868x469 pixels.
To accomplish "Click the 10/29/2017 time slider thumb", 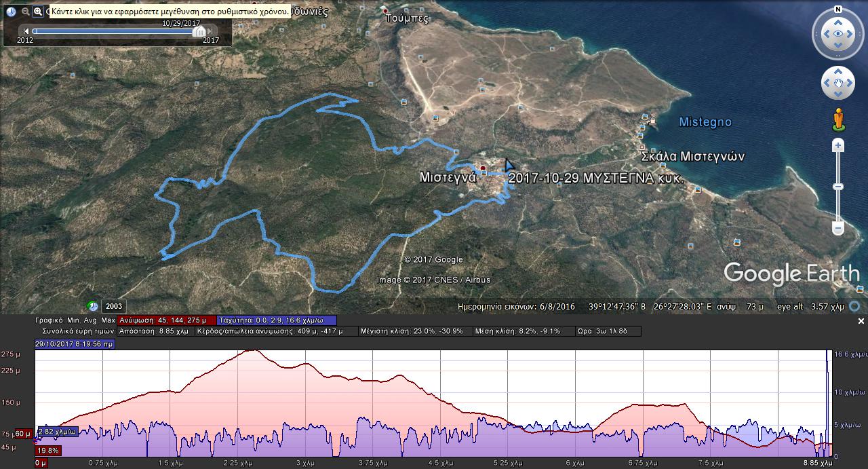I will click(199, 31).
